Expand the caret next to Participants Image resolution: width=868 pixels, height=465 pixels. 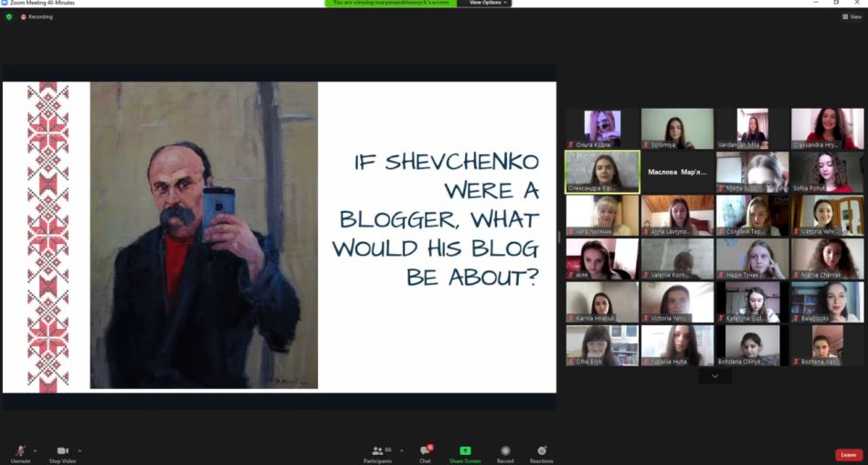(401, 450)
